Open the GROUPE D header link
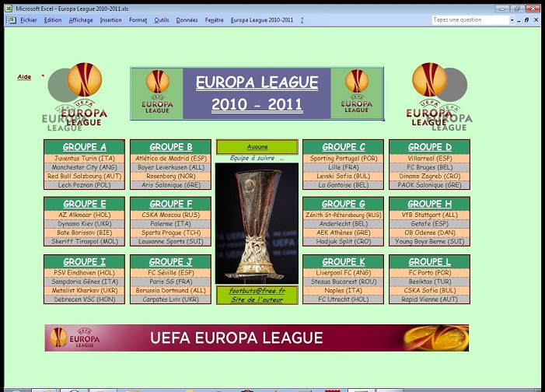 [430, 147]
